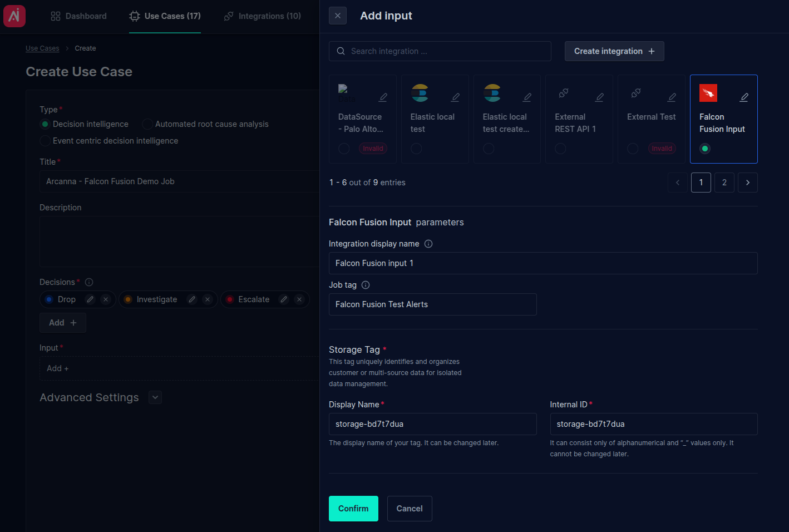Remove the Drop decision
Image resolution: width=789 pixels, height=532 pixels.
point(106,299)
